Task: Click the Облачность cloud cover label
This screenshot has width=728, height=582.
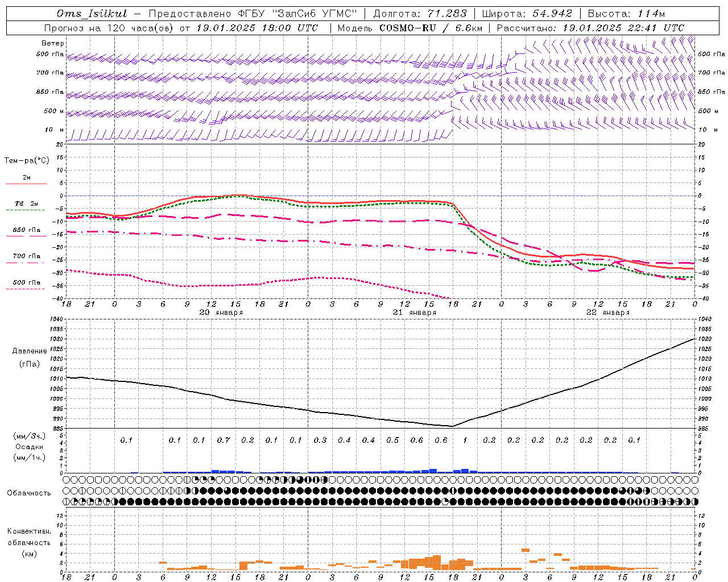Action: pyautogui.click(x=29, y=493)
